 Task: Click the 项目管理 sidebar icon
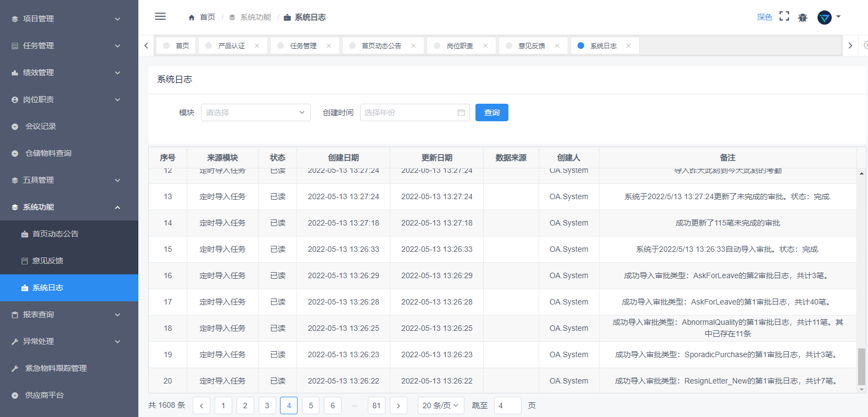point(15,19)
